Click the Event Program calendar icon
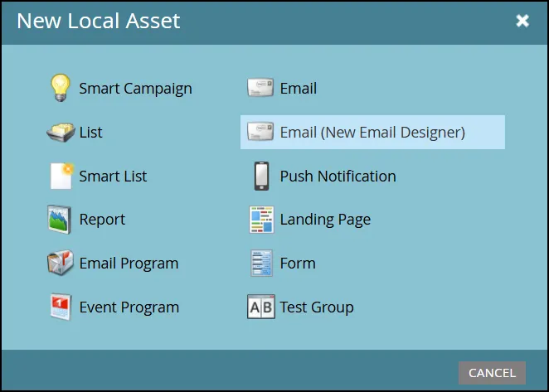 click(x=61, y=307)
